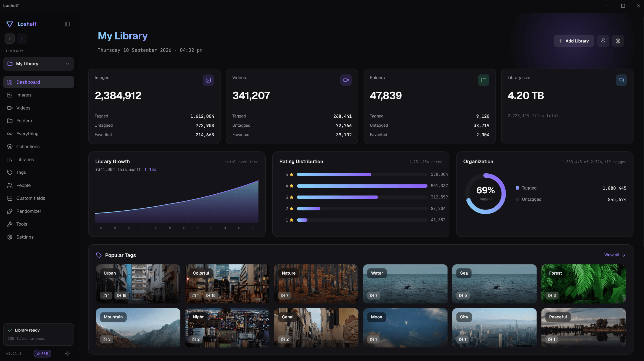Screen dimensions: 644x361
Task: Click the Add Library button
Action: tap(574, 41)
